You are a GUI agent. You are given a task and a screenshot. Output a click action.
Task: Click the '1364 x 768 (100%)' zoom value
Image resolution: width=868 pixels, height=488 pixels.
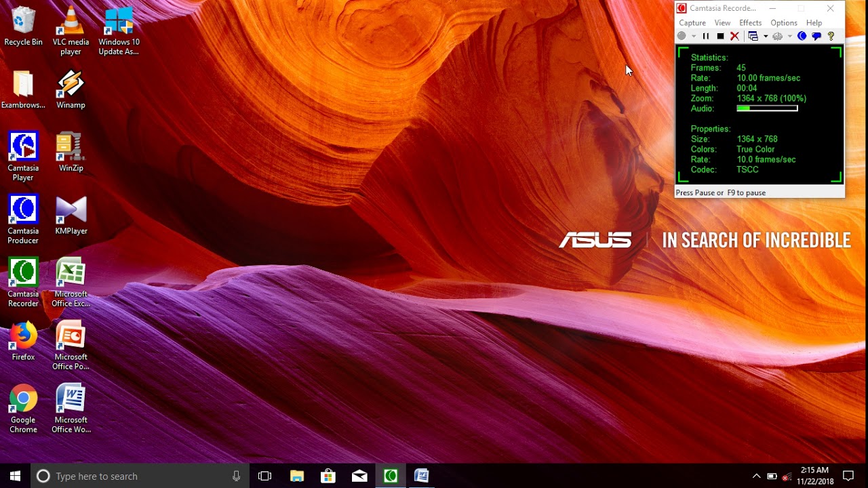coord(772,98)
